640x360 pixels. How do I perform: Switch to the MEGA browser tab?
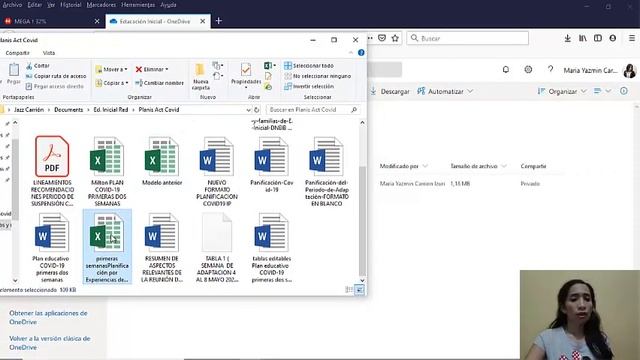(51, 21)
